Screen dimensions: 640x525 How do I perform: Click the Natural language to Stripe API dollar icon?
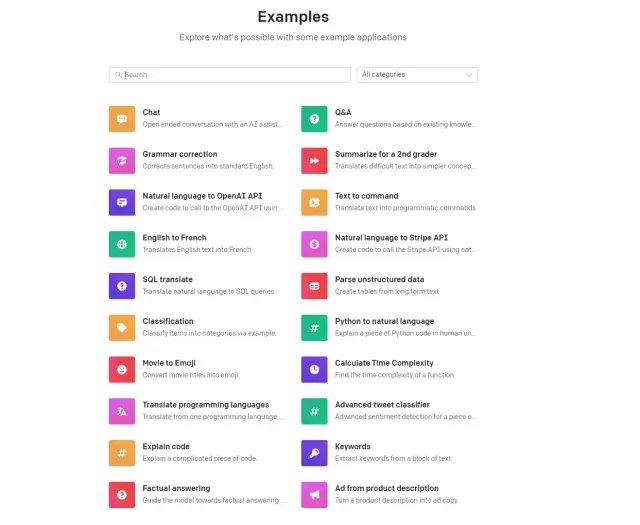pos(314,244)
